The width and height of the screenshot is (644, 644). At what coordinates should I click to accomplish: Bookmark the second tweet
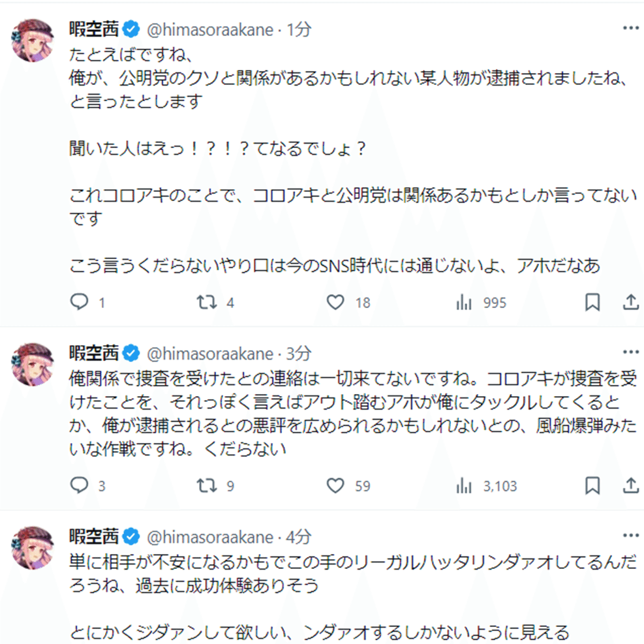click(592, 485)
